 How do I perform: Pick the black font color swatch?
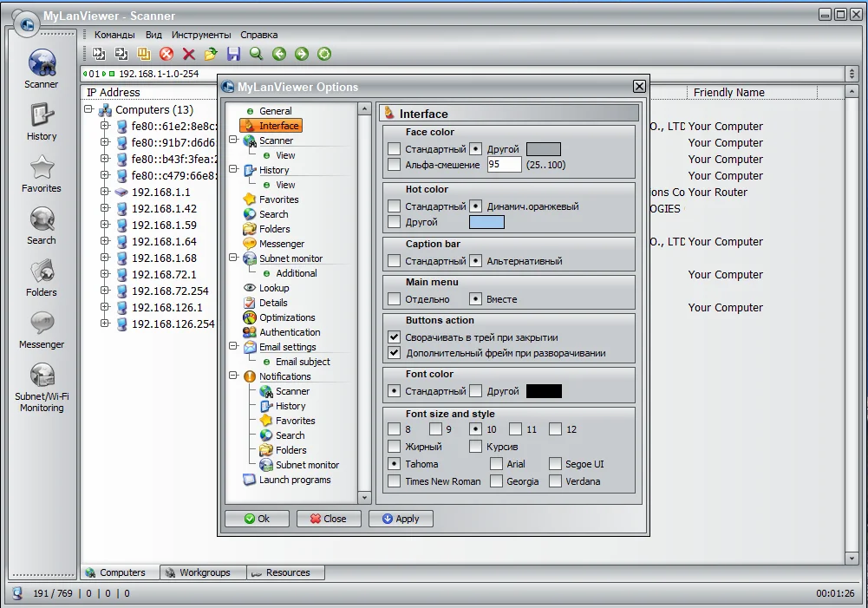544,391
